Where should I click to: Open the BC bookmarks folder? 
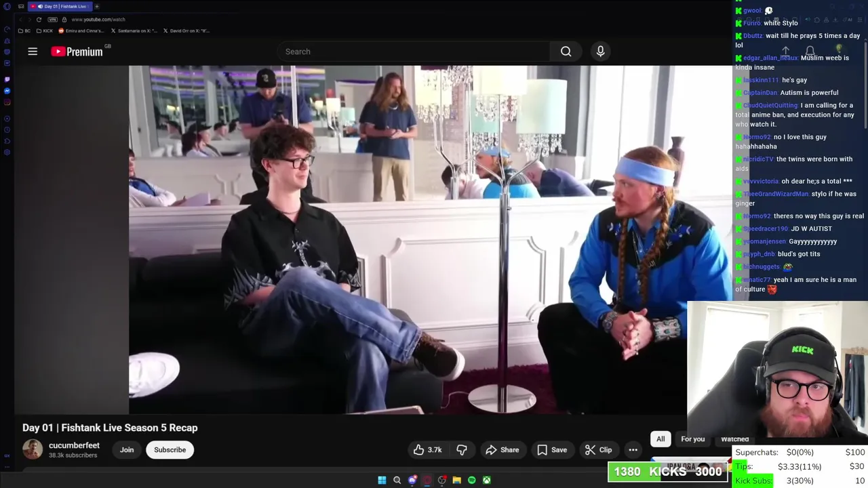click(24, 30)
